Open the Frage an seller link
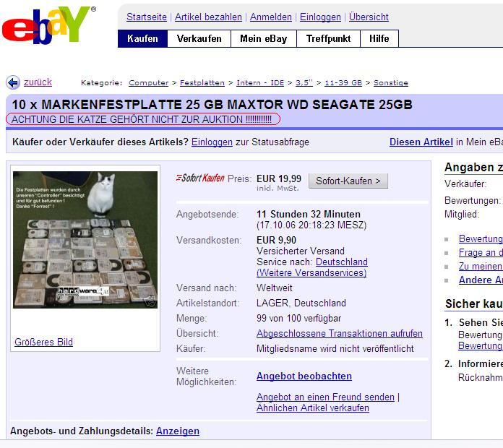Viewport: 503px width, 448px height. [x=481, y=253]
